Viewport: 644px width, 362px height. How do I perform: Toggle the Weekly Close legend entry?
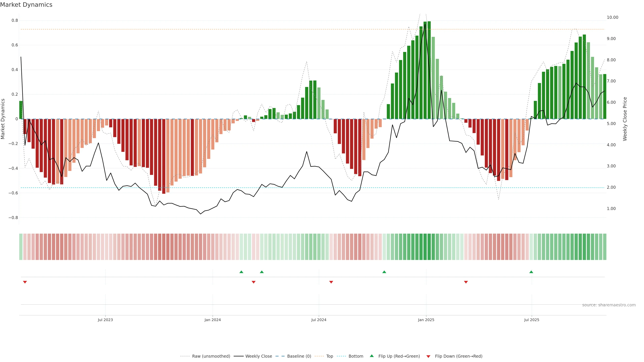tap(258, 356)
